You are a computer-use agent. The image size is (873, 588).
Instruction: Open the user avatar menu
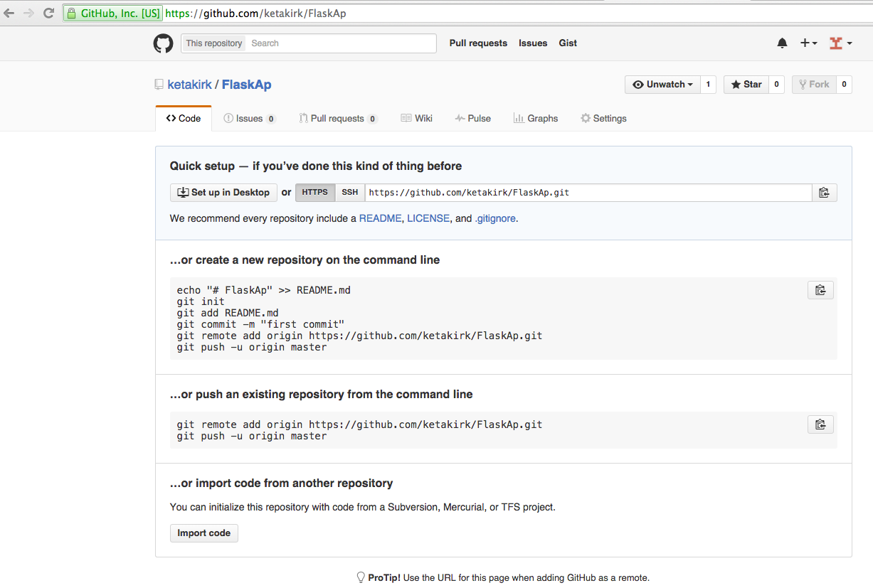(840, 43)
